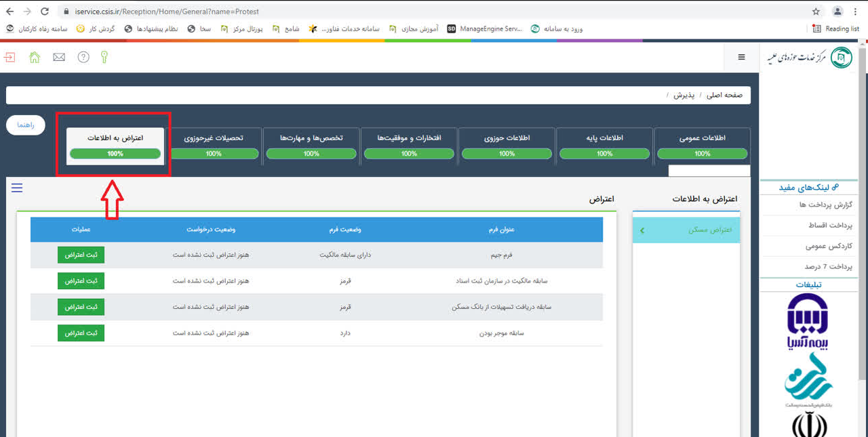Click the green key icon
This screenshot has width=868, height=437.
[104, 58]
